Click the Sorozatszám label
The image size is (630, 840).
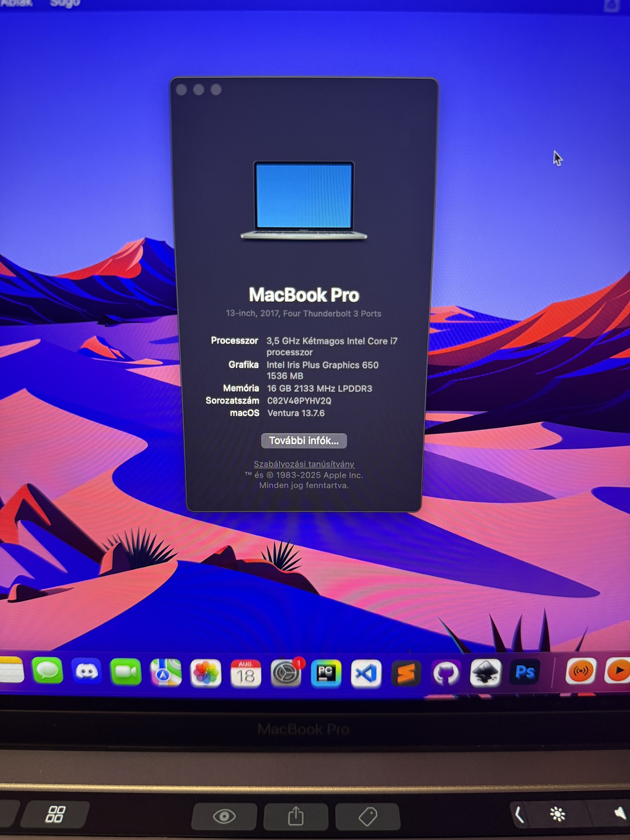(232, 401)
